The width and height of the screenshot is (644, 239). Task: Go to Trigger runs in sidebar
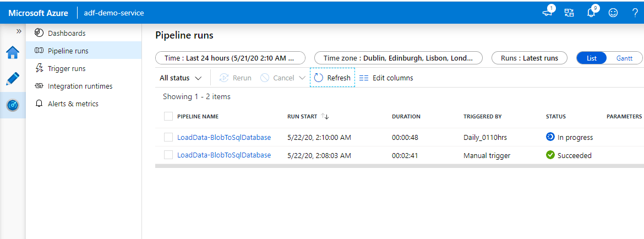(x=67, y=68)
